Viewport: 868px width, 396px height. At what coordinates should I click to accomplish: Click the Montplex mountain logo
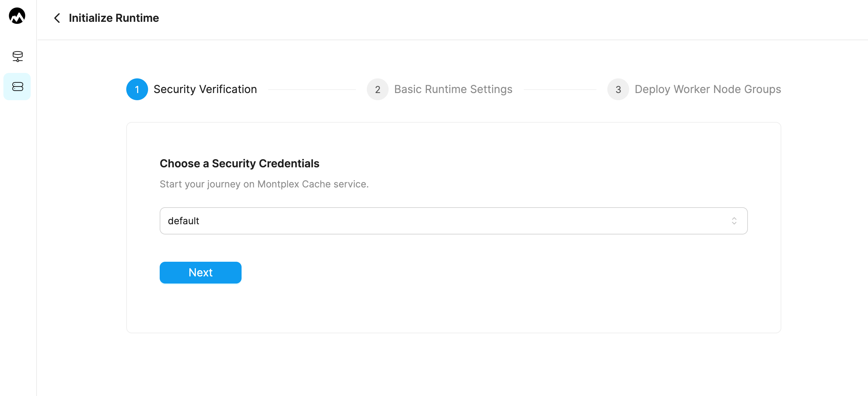click(17, 16)
